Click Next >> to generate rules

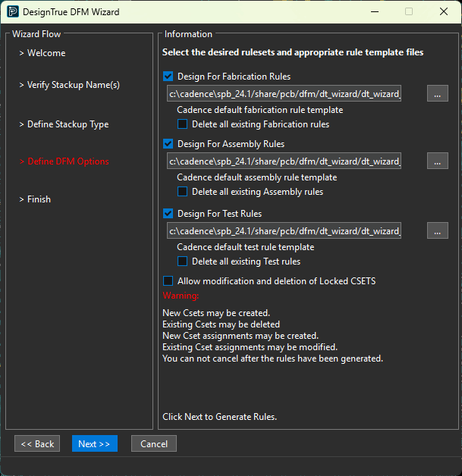[x=95, y=443]
